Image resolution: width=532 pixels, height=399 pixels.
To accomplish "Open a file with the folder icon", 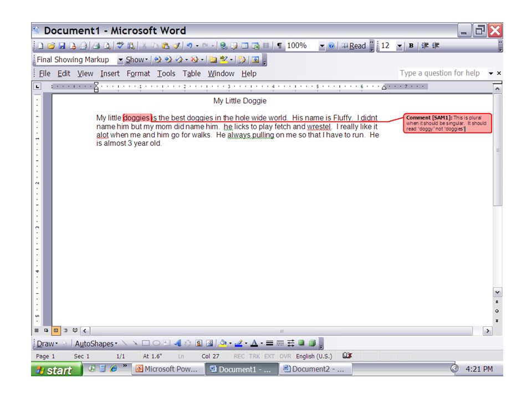I will point(51,46).
